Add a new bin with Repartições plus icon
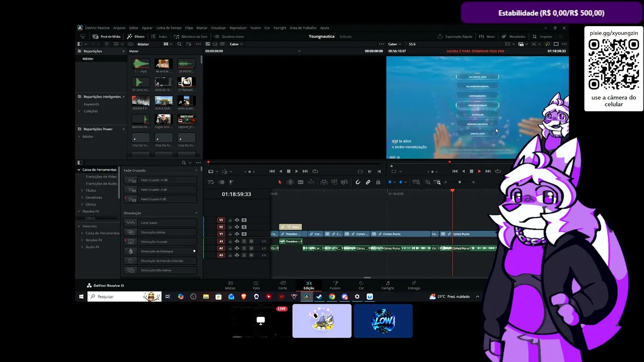Screen dimensions: 644x362 (x=123, y=51)
